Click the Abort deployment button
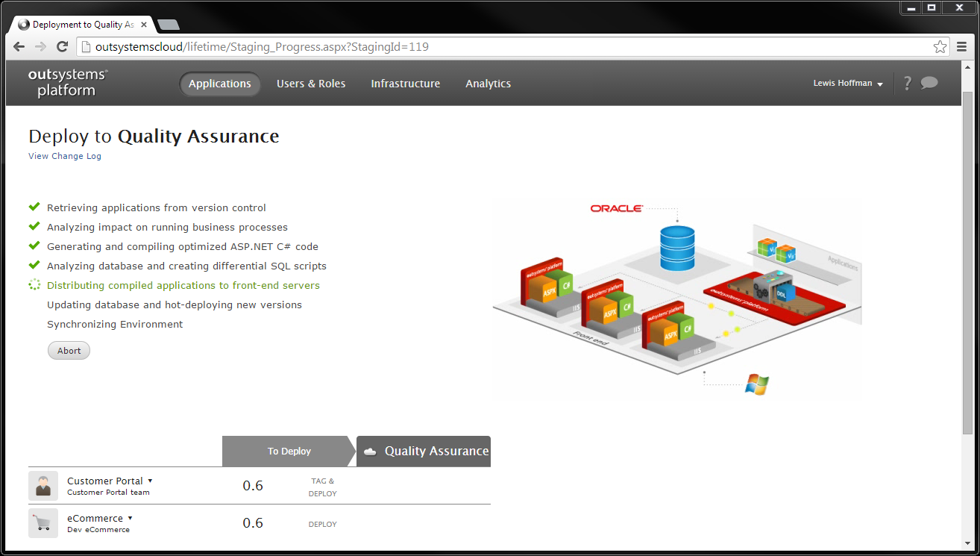 (x=69, y=350)
